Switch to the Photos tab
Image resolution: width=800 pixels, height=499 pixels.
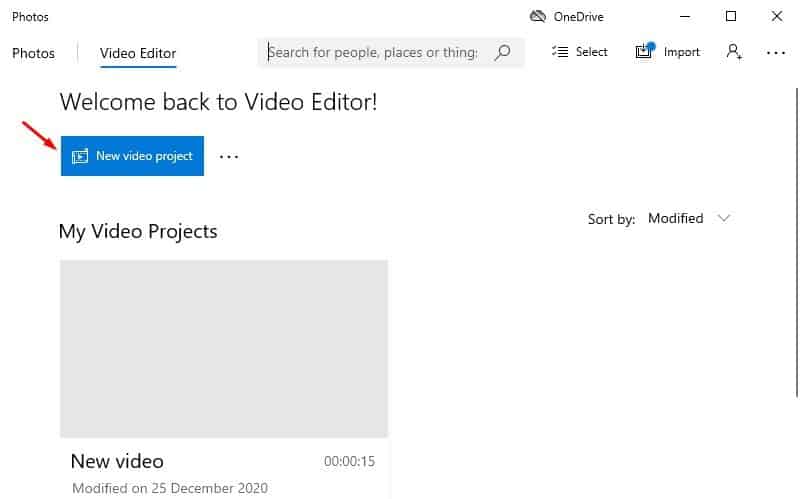33,53
